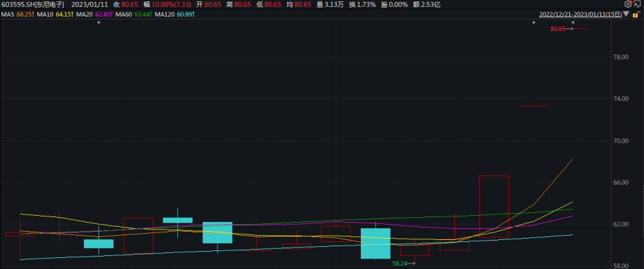The height and width of the screenshot is (269, 644).
Task: Click the star marker above the 73.32 limit-up bar
Action: (533, 23)
